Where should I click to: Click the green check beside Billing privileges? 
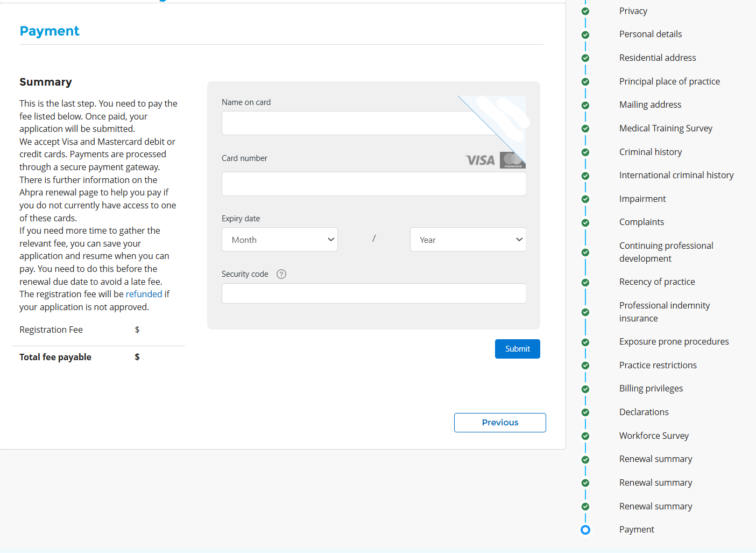click(585, 389)
